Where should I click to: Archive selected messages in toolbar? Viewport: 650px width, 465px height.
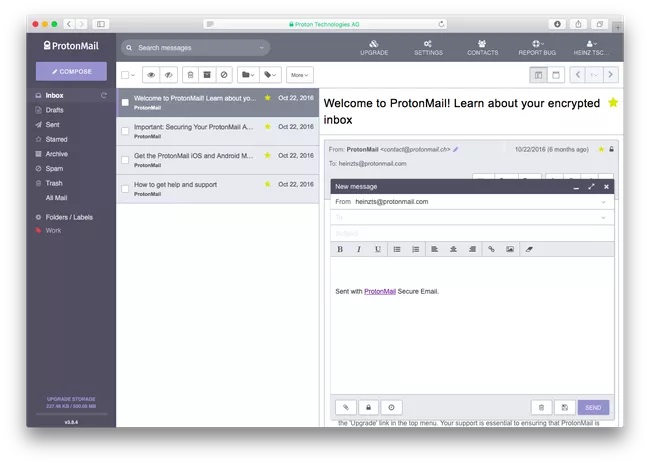[x=207, y=75]
